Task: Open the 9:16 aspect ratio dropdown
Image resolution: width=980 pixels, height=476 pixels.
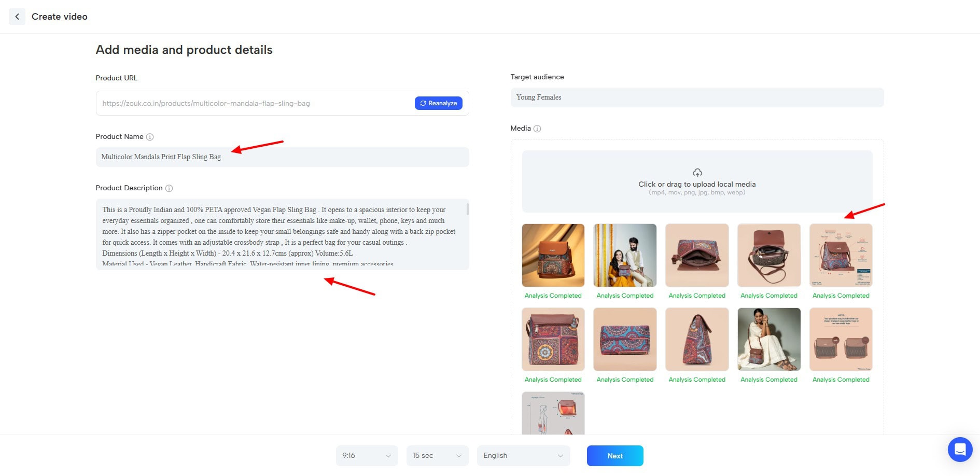Action: pyautogui.click(x=367, y=456)
